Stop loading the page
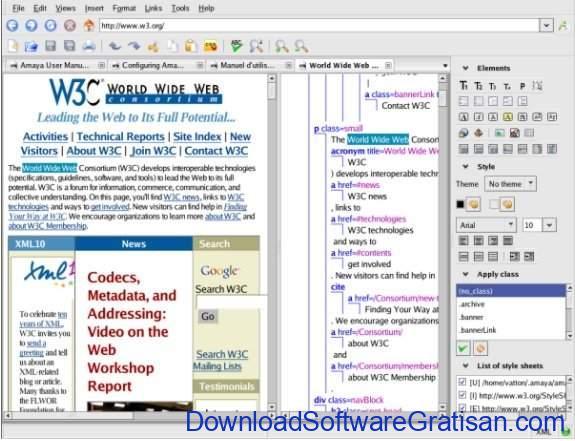Viewport: 575px width, 441px height. (x=70, y=25)
